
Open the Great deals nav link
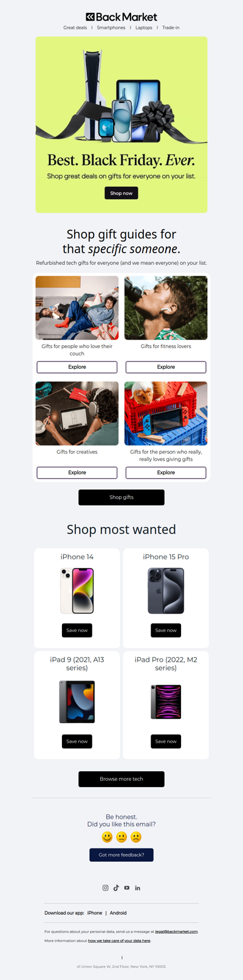(x=75, y=27)
